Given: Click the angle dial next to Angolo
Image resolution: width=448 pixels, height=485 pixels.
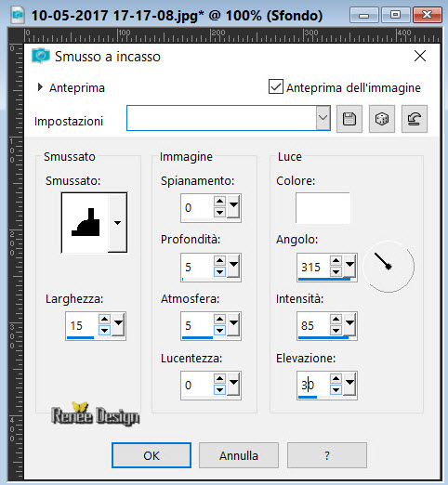Looking at the screenshot, I should pyautogui.click(x=389, y=267).
